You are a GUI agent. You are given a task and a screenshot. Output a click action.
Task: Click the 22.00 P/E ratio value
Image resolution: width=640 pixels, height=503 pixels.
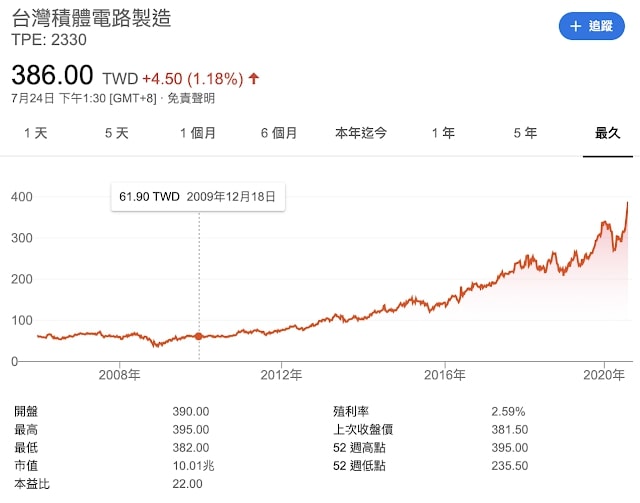click(187, 484)
